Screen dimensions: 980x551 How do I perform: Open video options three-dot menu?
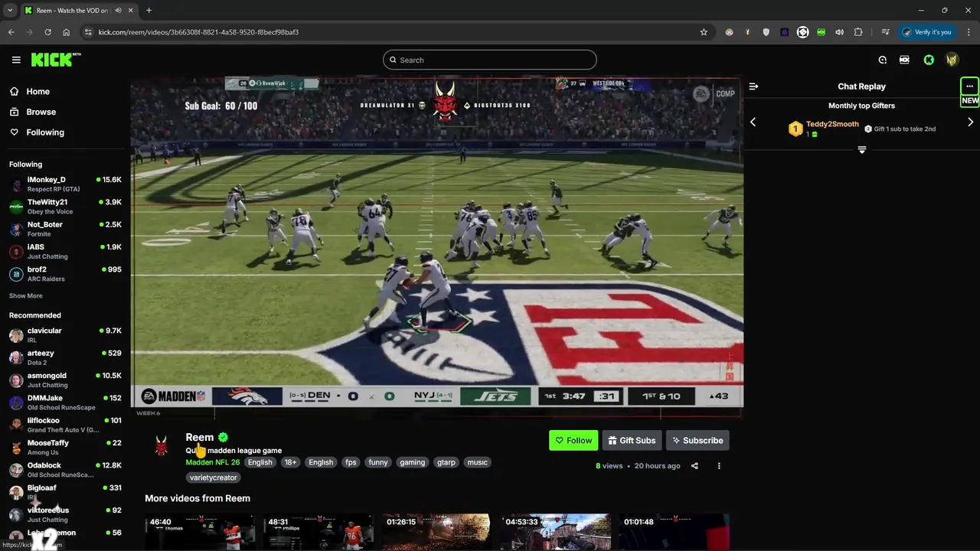click(x=718, y=465)
